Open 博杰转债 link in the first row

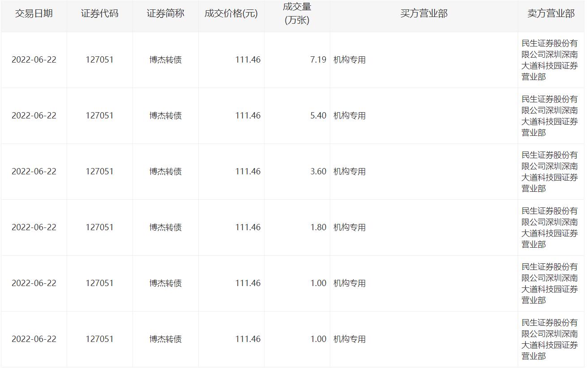[166, 59]
